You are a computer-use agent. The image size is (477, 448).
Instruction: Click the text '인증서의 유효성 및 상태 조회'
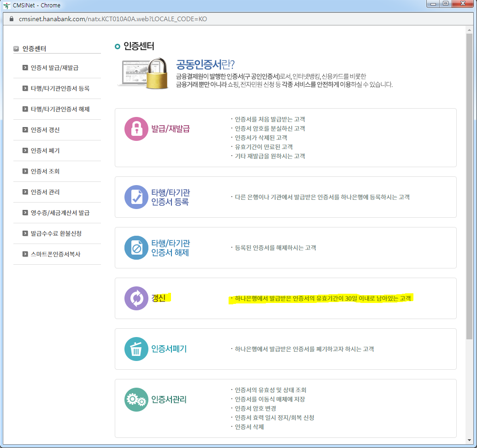[x=271, y=390]
